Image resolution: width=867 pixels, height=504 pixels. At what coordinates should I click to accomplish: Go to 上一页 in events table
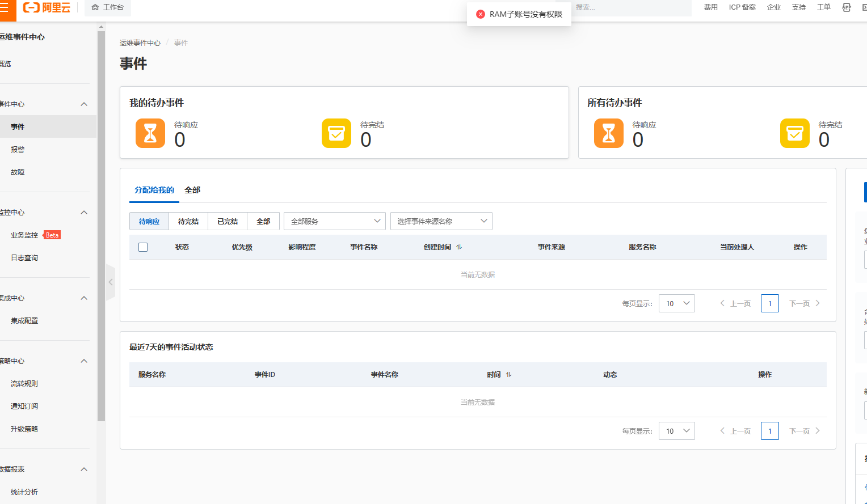click(x=736, y=303)
